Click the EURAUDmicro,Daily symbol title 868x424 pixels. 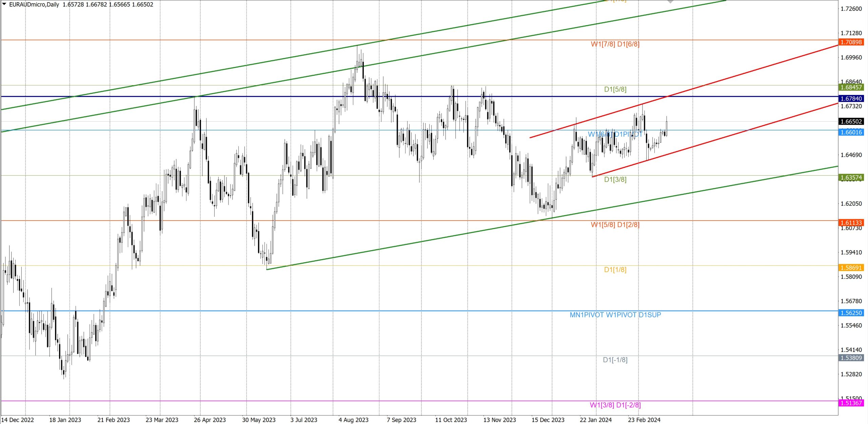click(34, 4)
